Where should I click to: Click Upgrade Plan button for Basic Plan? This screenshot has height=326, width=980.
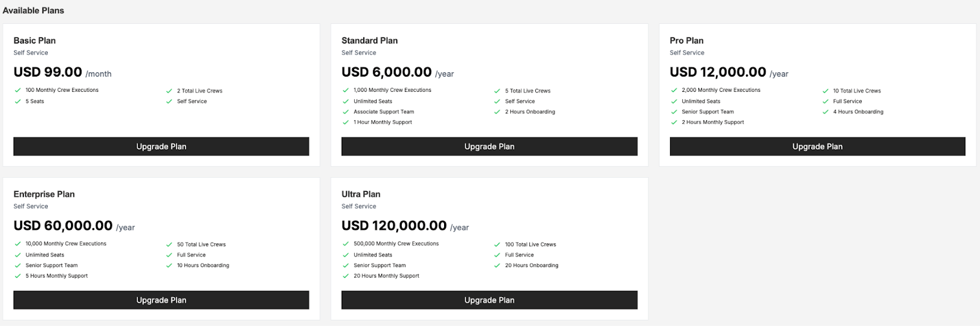pos(161,146)
